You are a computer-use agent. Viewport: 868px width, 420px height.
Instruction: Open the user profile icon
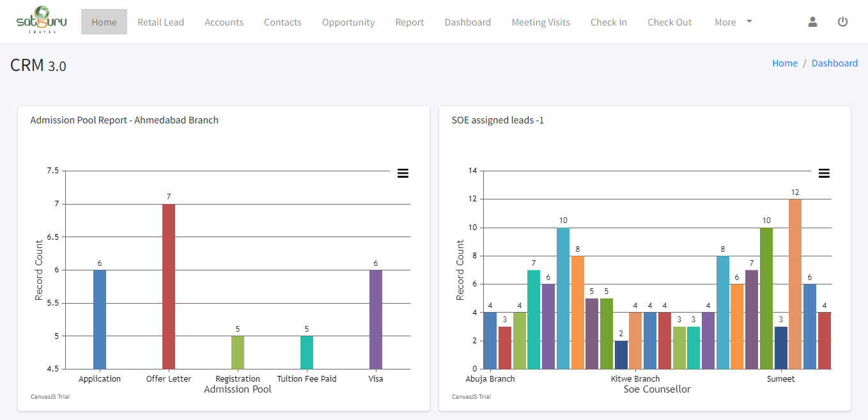click(812, 22)
